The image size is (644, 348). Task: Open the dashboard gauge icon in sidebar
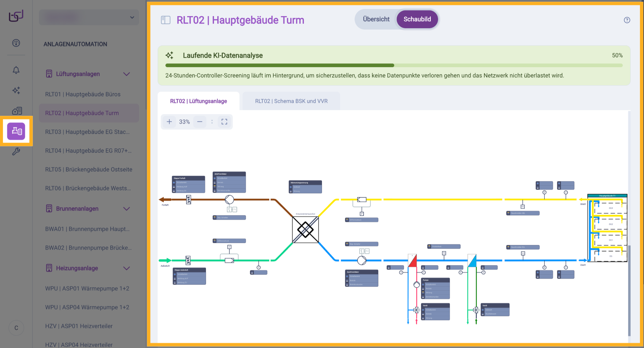[16, 43]
